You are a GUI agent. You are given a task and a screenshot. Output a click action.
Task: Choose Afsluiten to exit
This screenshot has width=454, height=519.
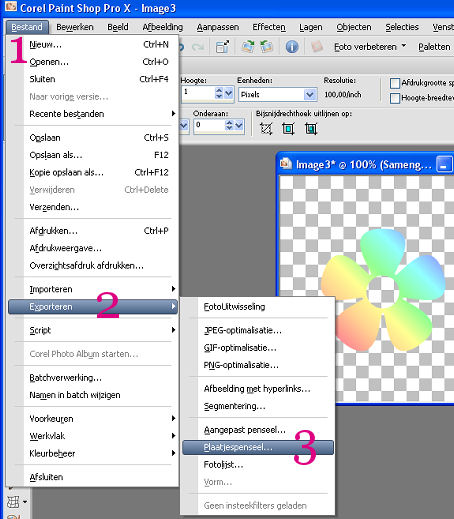pyautogui.click(x=93, y=477)
